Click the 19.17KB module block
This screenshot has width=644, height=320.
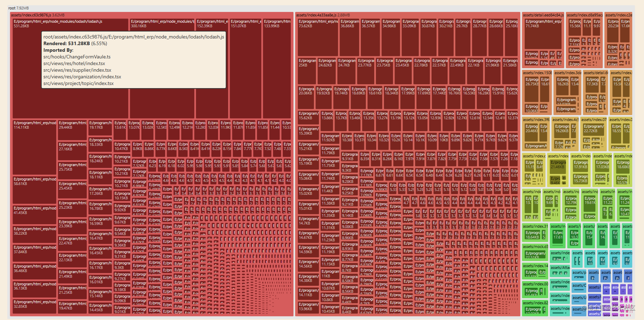(x=100, y=128)
